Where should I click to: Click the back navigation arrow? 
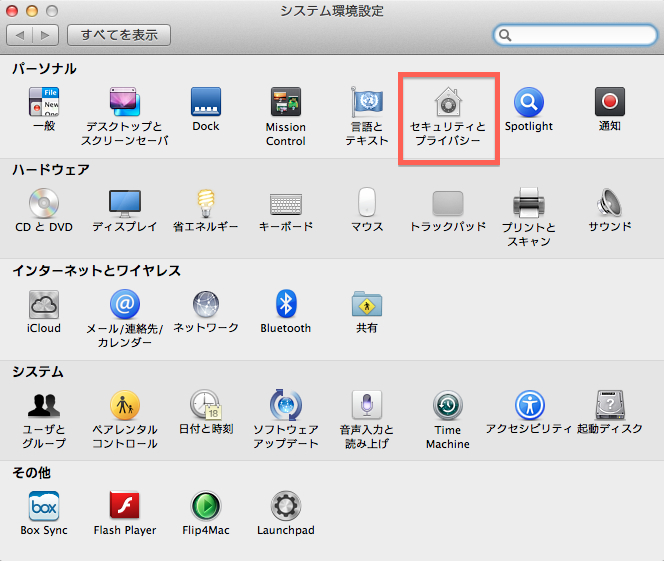[21, 35]
